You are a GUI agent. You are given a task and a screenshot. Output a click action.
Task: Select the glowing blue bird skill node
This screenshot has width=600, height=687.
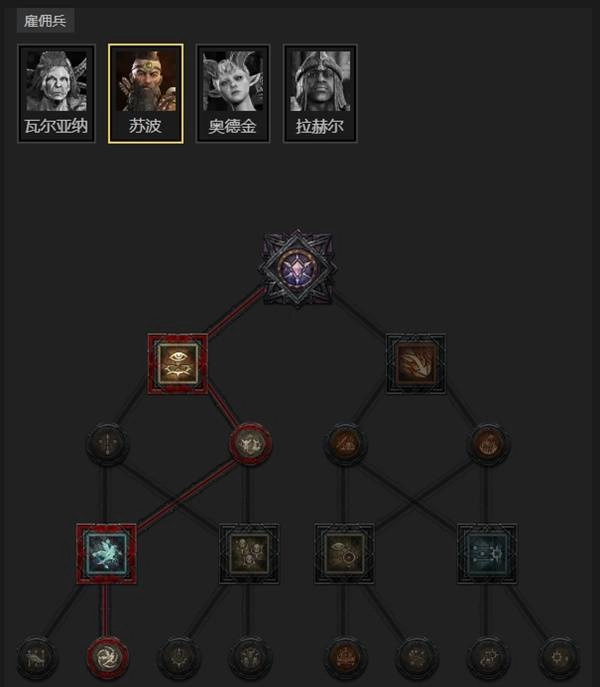pyautogui.click(x=107, y=554)
